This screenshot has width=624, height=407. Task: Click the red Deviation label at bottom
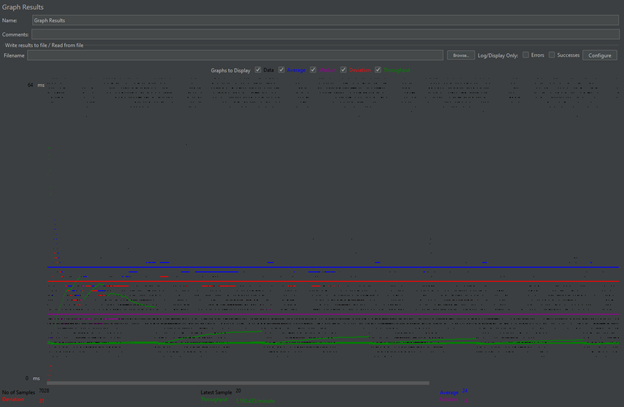click(13, 399)
